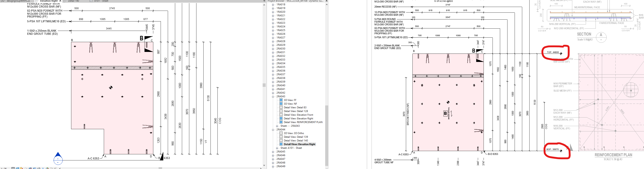Expand the 2RA028 tree node
Image resolution: width=644 pixels, height=169 pixels.
(273, 41)
